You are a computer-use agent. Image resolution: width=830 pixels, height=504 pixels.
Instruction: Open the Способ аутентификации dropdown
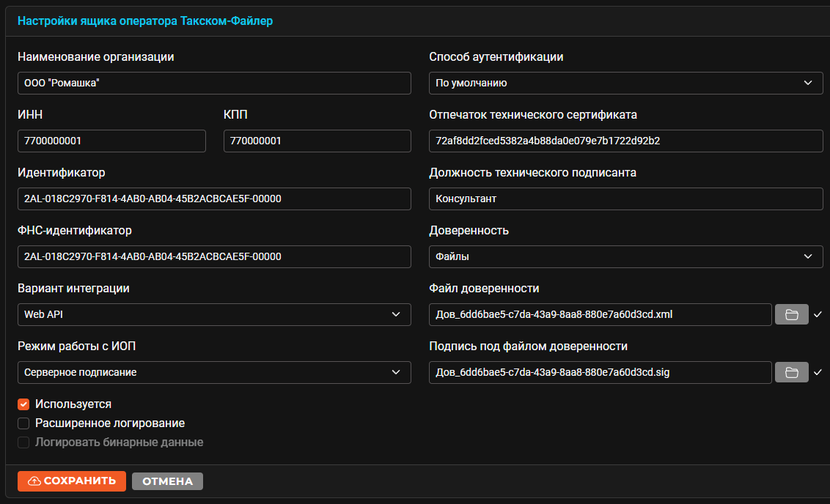tap(625, 83)
